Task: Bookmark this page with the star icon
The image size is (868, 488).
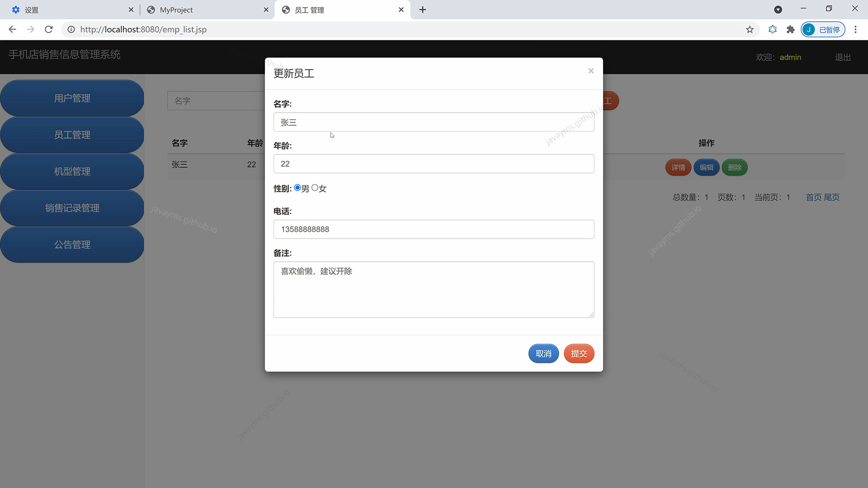Action: [x=750, y=29]
